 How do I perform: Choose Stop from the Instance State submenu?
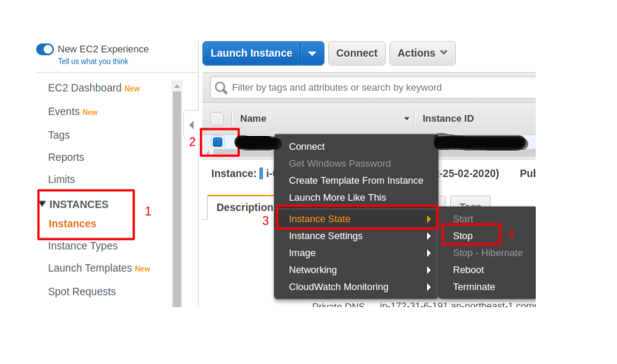click(x=463, y=236)
